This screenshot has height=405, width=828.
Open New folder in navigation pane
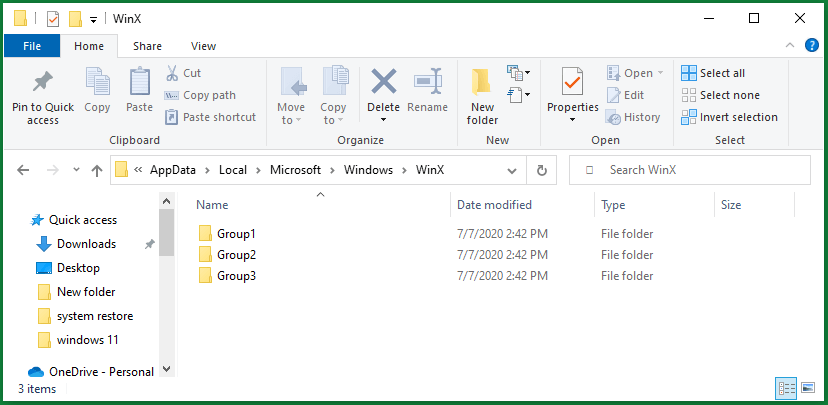pos(77,291)
